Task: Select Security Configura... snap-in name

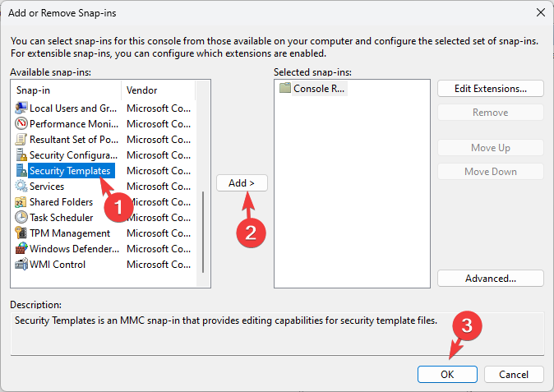Action: click(x=73, y=155)
